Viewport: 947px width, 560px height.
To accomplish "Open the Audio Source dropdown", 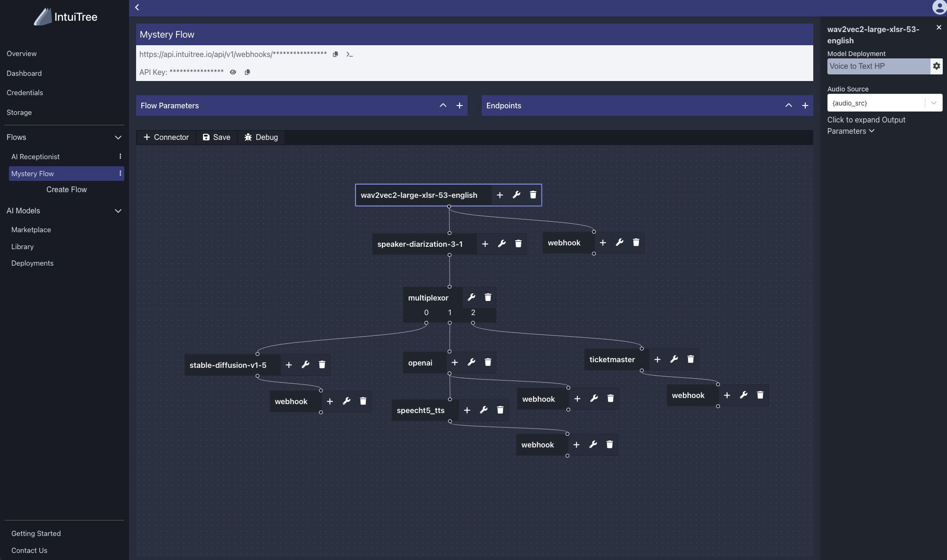I will click(x=933, y=103).
